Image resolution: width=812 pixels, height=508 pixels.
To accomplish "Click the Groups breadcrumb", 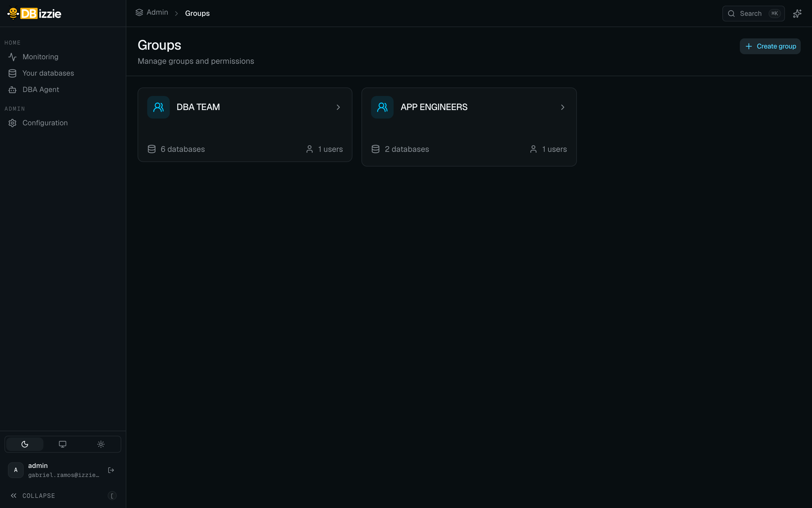I will click(x=197, y=14).
